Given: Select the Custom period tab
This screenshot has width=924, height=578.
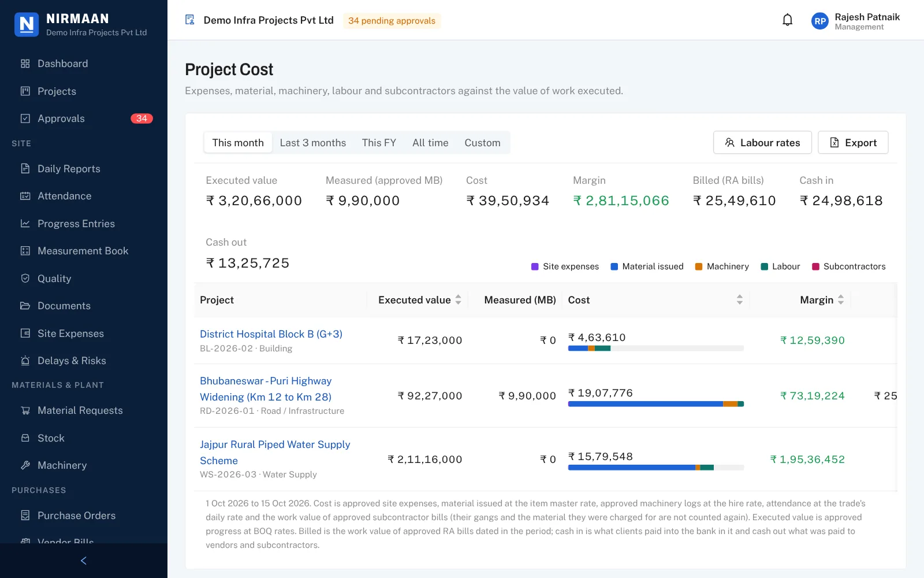Looking at the screenshot, I should 482,143.
